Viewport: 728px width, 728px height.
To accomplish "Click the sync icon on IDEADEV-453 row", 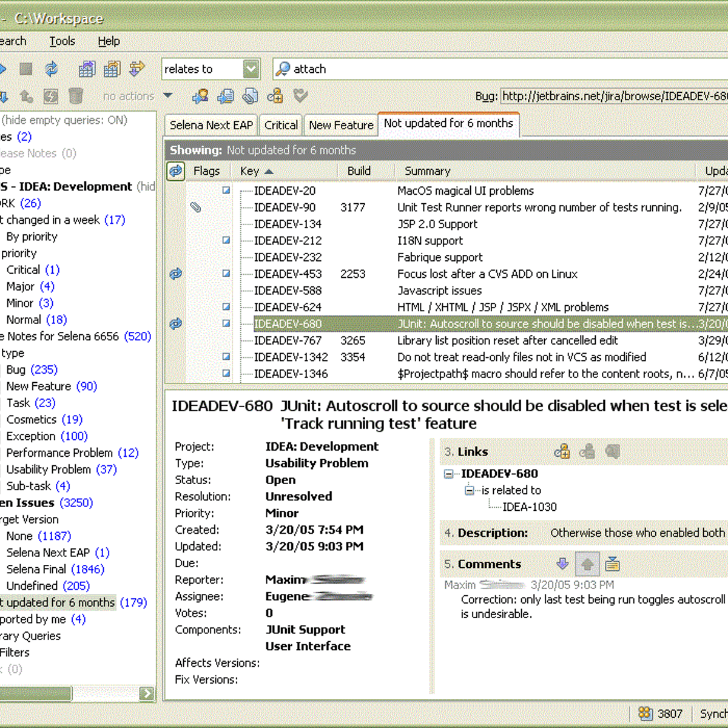I will pyautogui.click(x=176, y=274).
